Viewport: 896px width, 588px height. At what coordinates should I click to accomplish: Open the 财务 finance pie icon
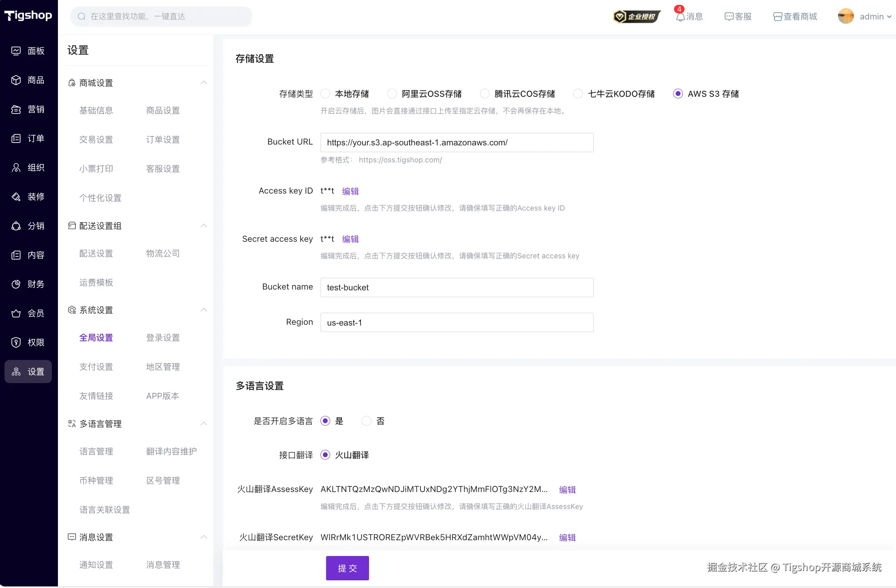coord(16,284)
